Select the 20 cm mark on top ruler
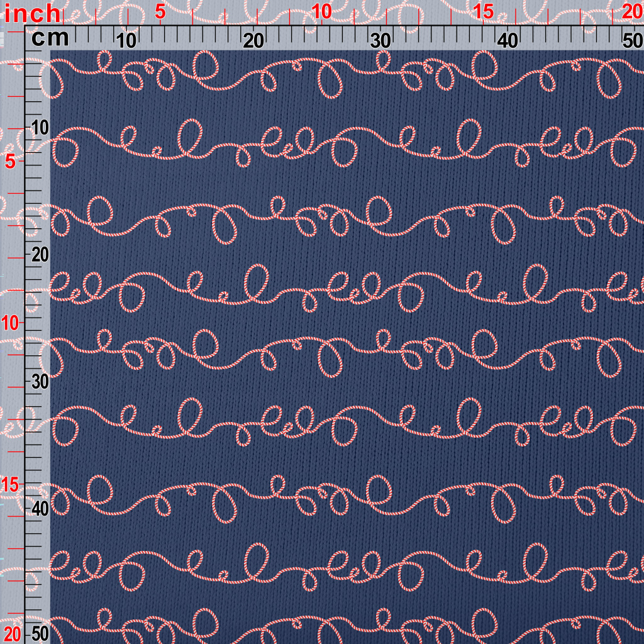 click(x=253, y=41)
